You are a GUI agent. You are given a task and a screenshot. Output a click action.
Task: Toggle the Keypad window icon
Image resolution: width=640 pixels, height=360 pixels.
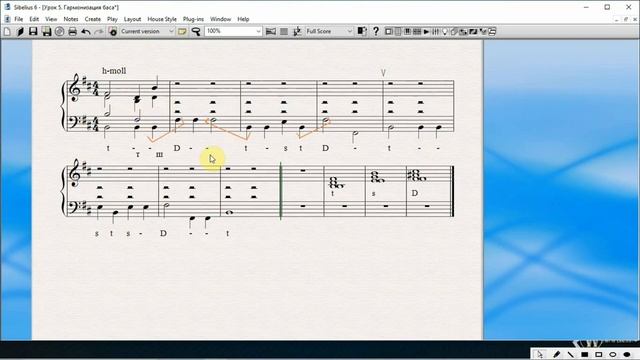pyautogui.click(x=398, y=31)
